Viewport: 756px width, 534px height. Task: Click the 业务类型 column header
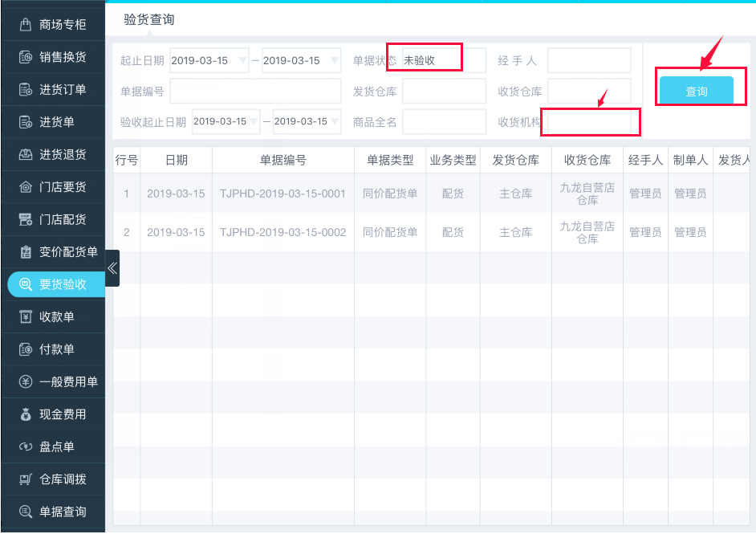coord(453,160)
